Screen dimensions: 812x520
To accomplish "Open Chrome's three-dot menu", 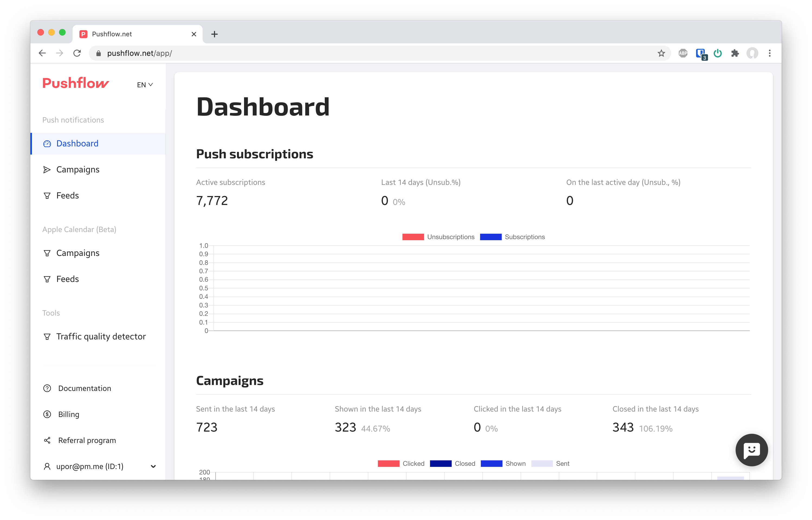I will pyautogui.click(x=769, y=53).
